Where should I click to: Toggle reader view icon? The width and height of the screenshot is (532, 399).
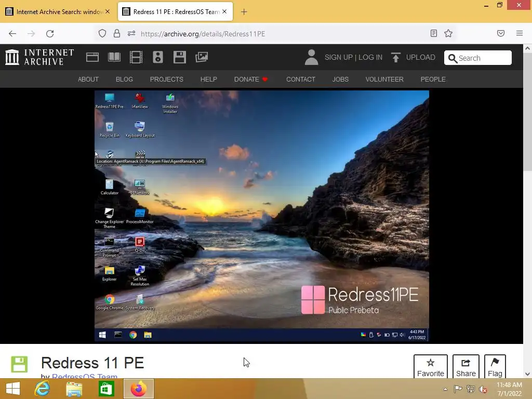433,33
